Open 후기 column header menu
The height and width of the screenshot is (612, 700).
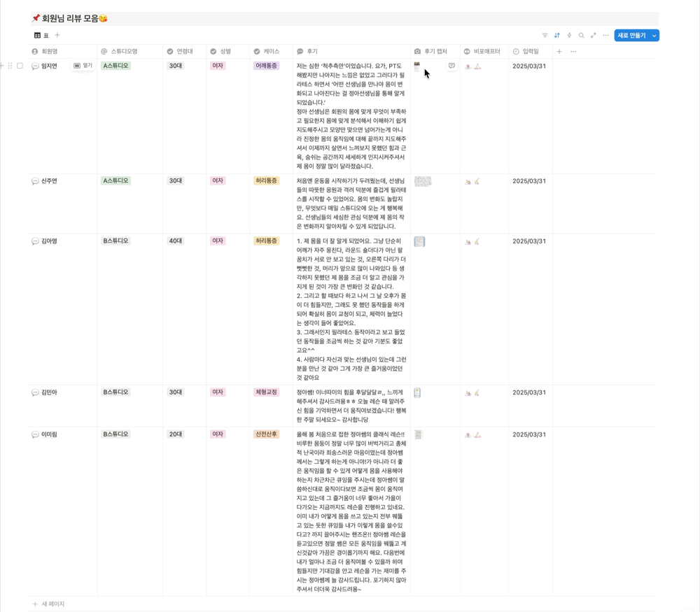pos(351,51)
